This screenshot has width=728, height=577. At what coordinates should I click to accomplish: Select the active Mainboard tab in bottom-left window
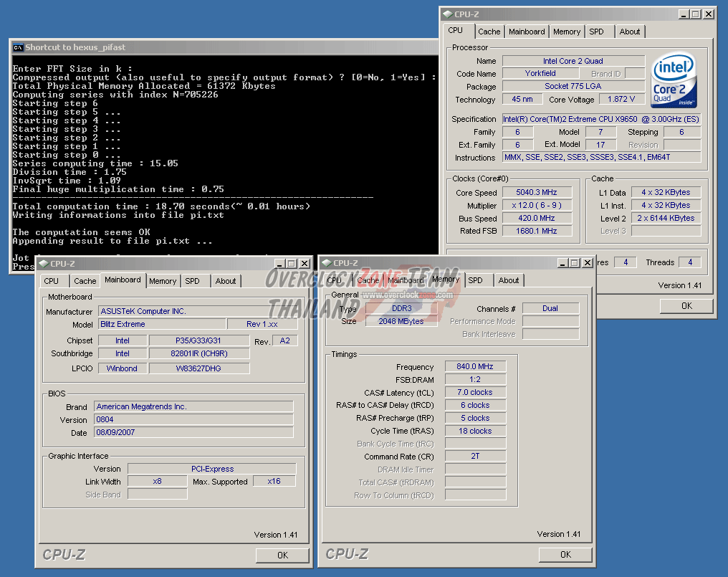point(123,280)
